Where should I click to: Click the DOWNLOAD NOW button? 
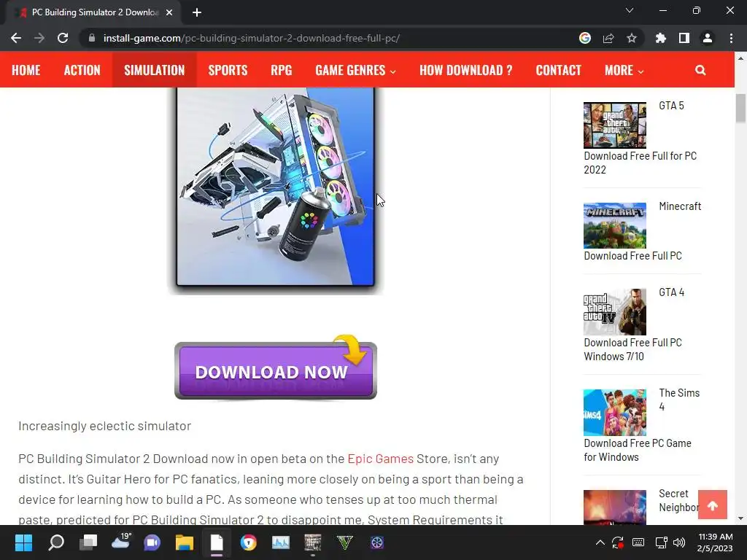276,370
